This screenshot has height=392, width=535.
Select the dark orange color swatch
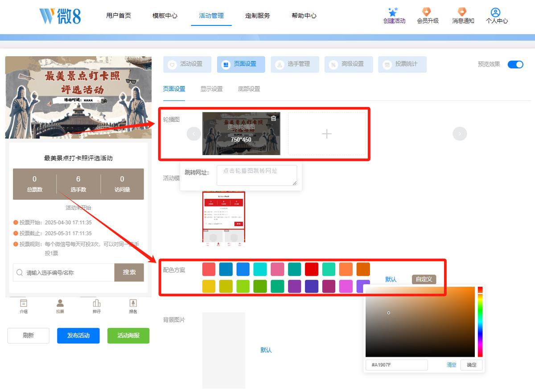pos(363,269)
